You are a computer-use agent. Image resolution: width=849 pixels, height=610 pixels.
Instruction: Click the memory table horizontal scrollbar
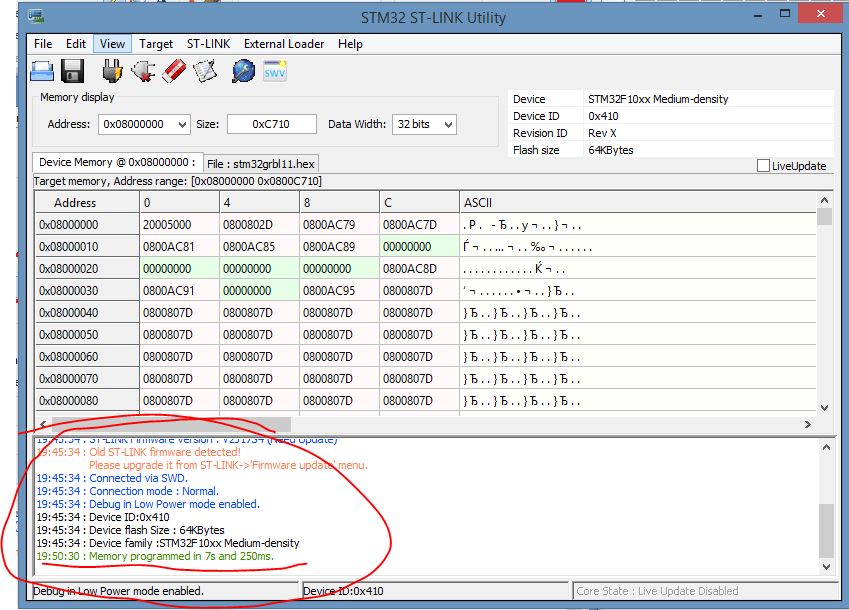click(170, 425)
